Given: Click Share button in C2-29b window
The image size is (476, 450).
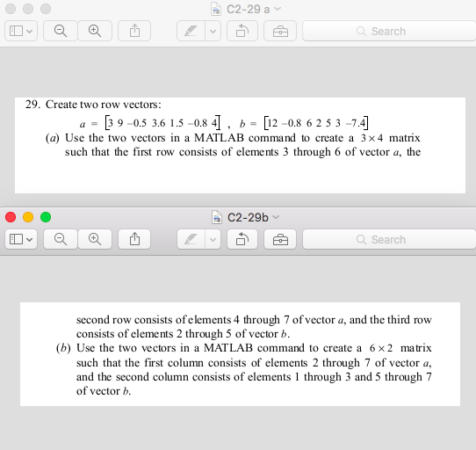Looking at the screenshot, I should 134,239.
